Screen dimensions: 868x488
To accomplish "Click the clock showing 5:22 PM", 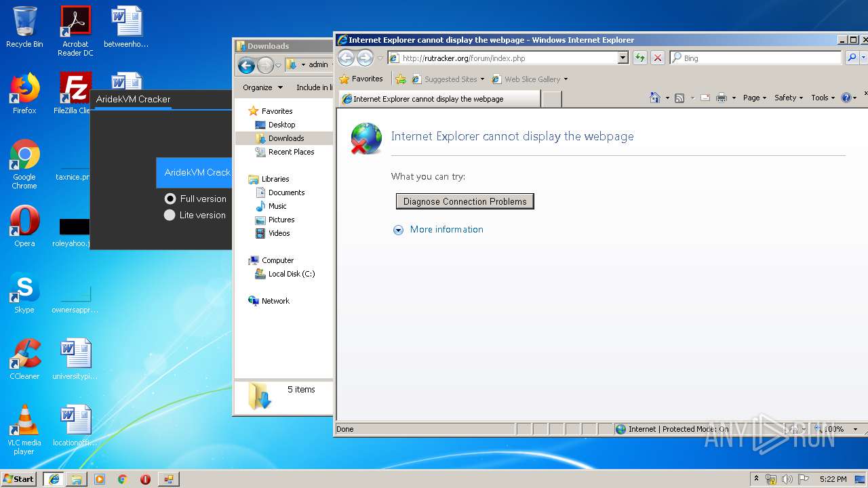I will pos(833,479).
